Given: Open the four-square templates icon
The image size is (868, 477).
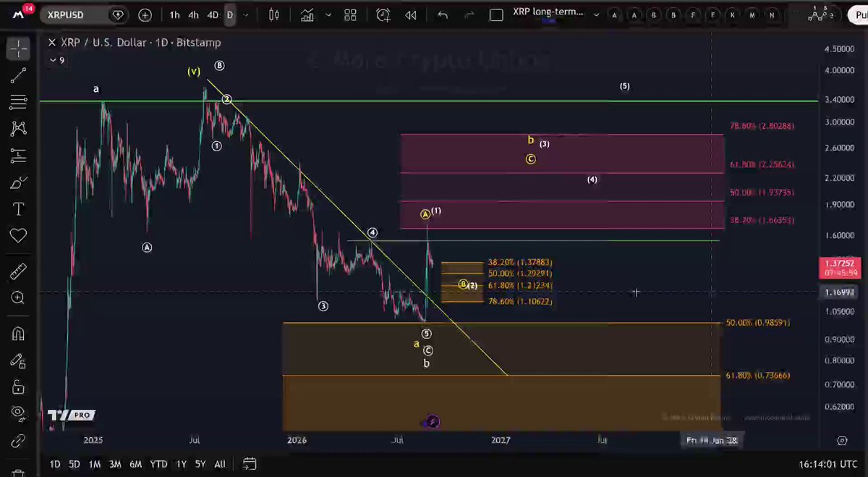Looking at the screenshot, I should point(351,14).
